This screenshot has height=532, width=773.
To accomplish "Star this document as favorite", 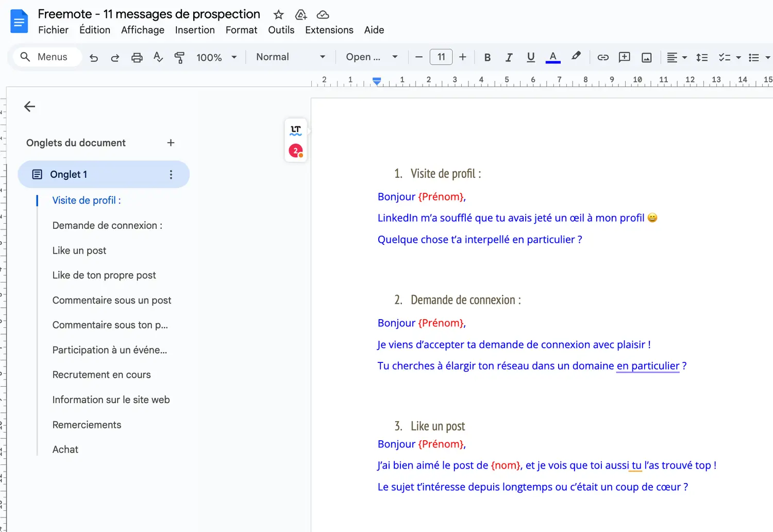I will point(278,15).
